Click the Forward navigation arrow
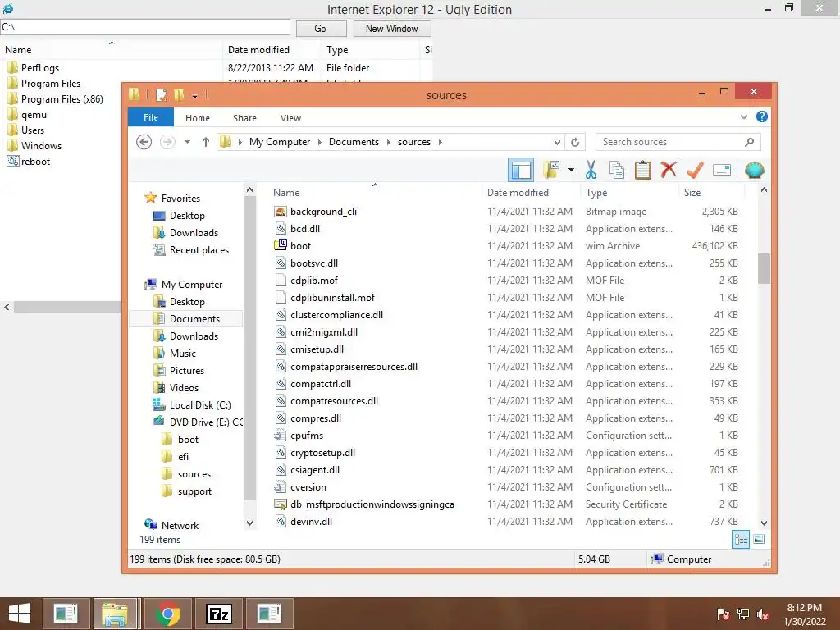840x630 pixels. tap(167, 142)
